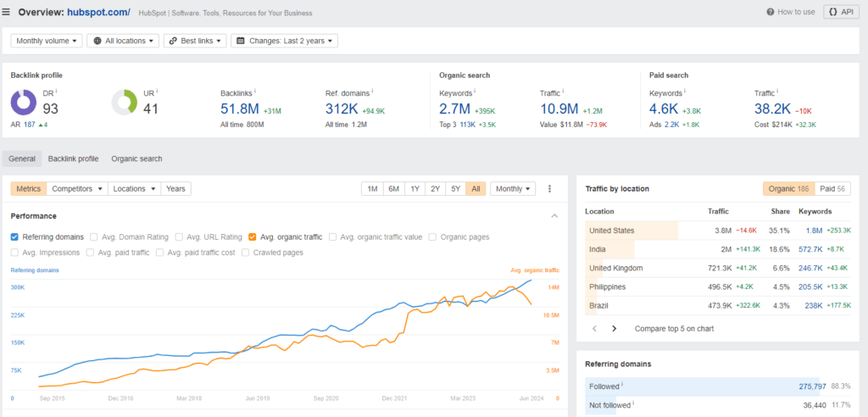Open Monthly volume dropdown
Image resolution: width=868 pixels, height=417 pixels.
[47, 41]
